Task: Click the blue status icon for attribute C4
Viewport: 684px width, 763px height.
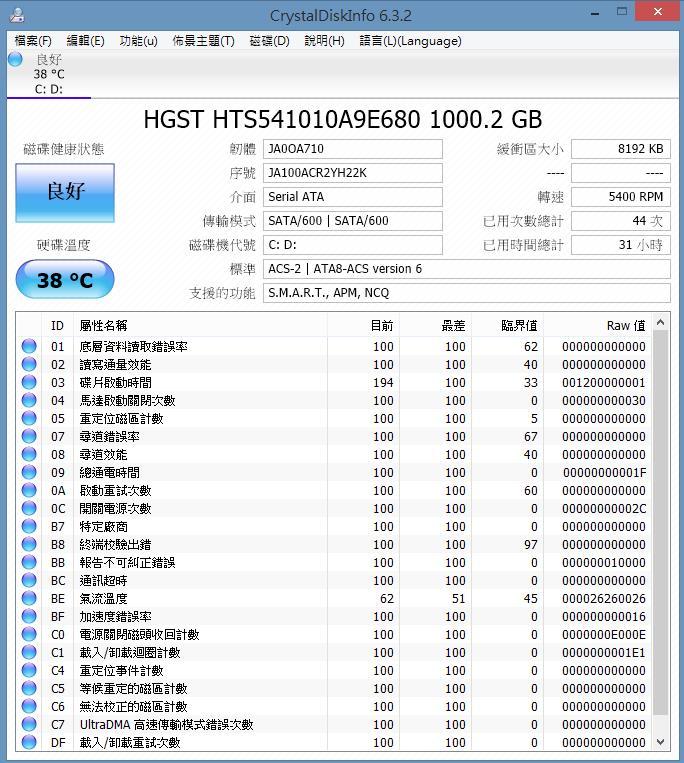Action: (29, 670)
